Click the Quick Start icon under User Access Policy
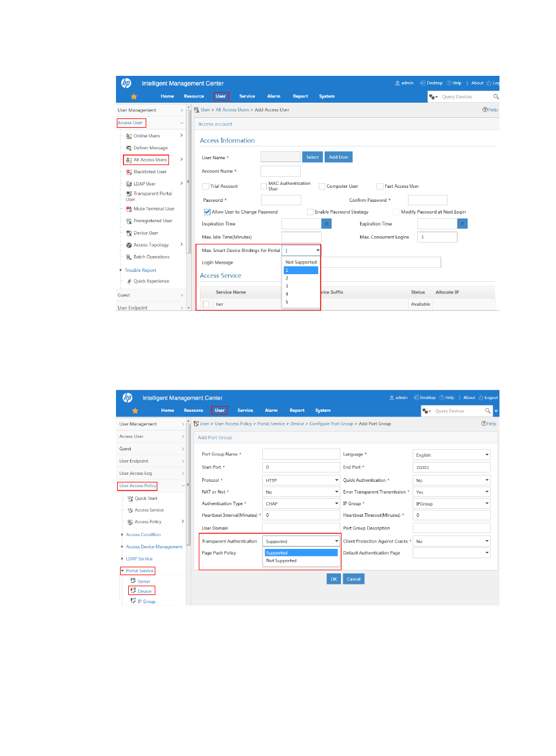This screenshot has width=556, height=756. click(130, 499)
